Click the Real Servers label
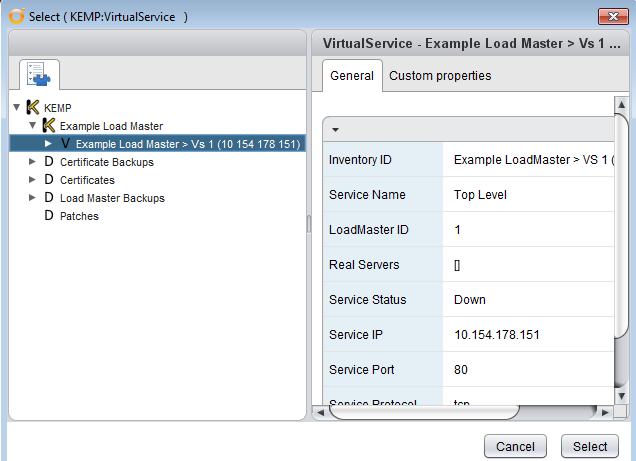This screenshot has height=461, width=636. coord(364,264)
